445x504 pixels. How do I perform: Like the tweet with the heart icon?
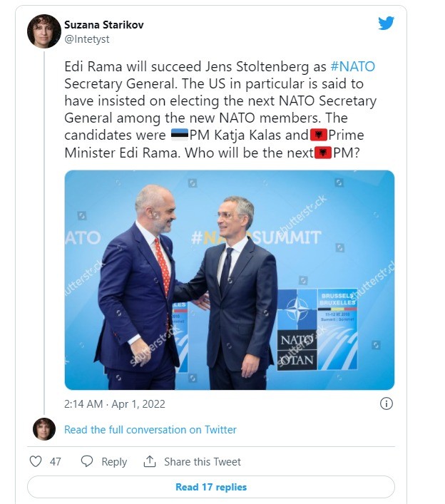[36, 461]
